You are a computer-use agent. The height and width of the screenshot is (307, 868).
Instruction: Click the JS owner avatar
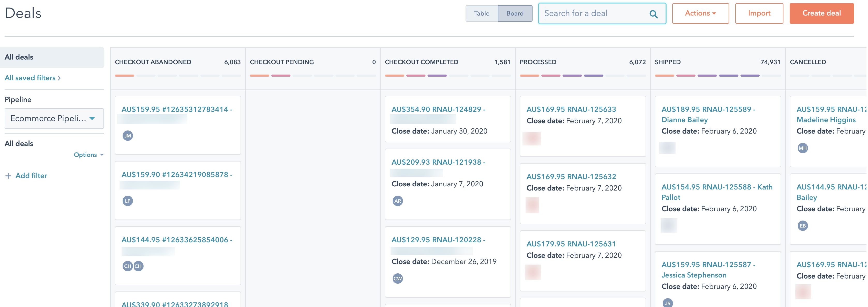pyautogui.click(x=668, y=303)
